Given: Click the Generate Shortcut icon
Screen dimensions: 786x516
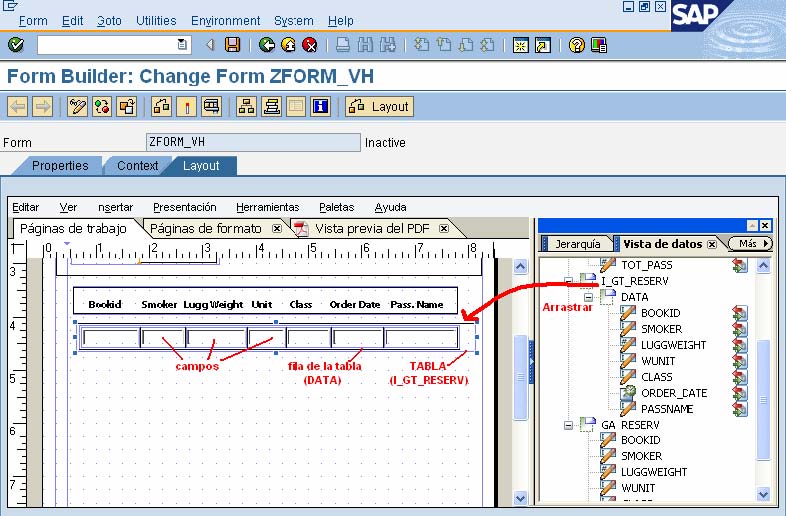Looking at the screenshot, I should click(x=543, y=45).
